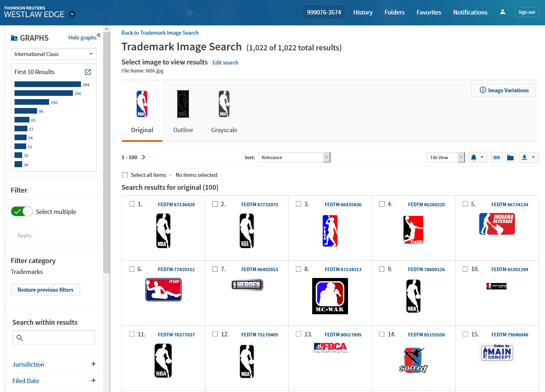Click the Search within results field
Image resolution: width=545 pixels, height=392 pixels.
click(54, 337)
